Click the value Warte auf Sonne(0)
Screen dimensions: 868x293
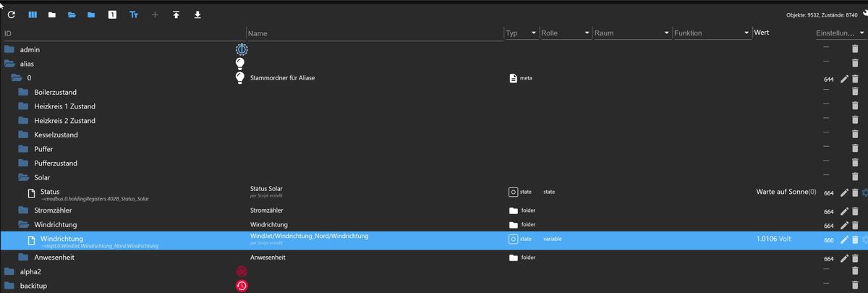(786, 192)
